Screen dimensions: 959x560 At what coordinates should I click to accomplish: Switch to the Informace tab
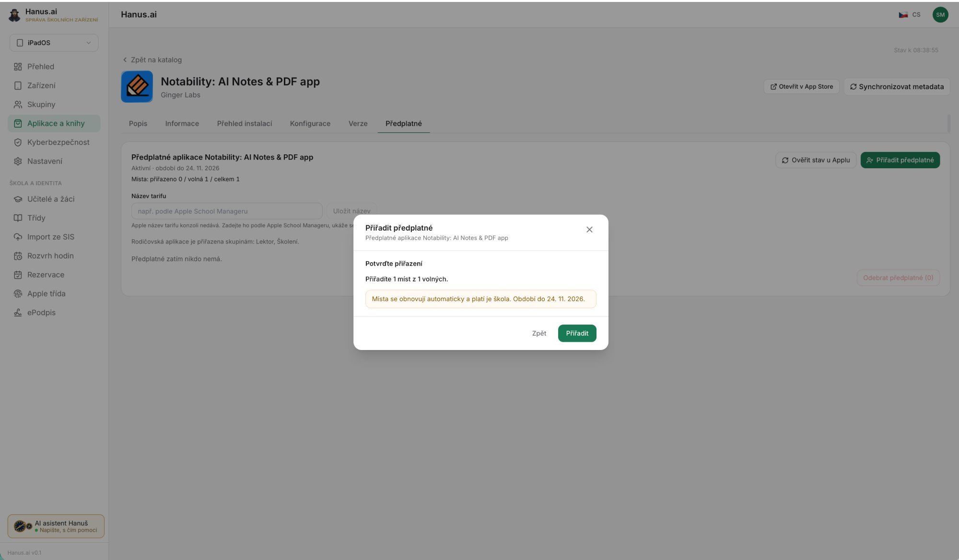182,124
